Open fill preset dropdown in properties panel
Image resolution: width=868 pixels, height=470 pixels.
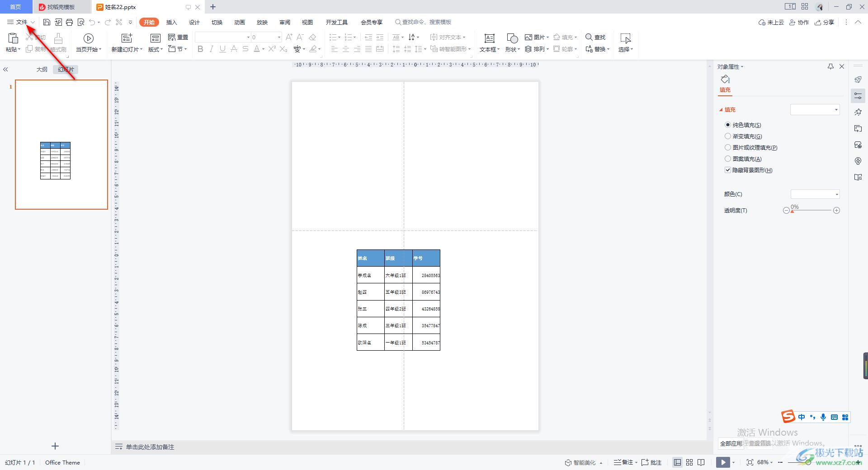pos(815,109)
